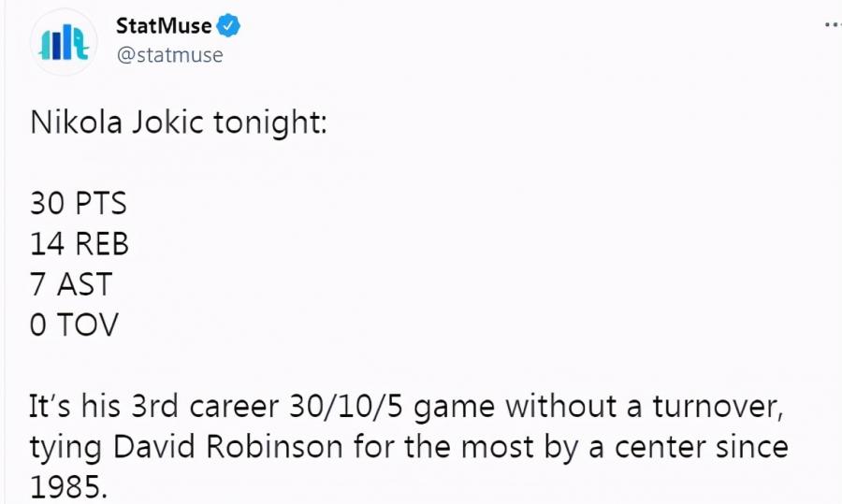Open the StatMuse profile avatar
The width and height of the screenshot is (842, 504).
(64, 42)
